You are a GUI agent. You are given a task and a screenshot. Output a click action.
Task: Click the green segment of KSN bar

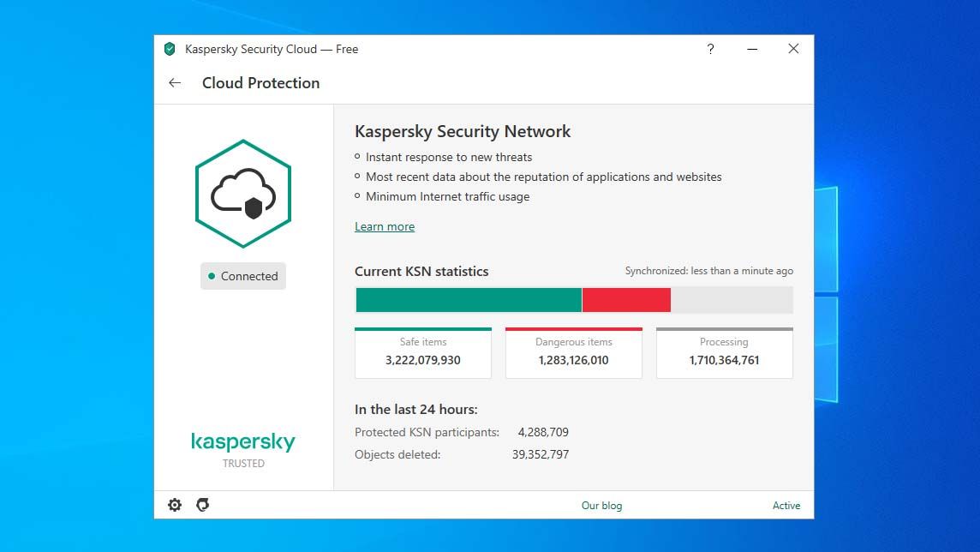tap(468, 300)
